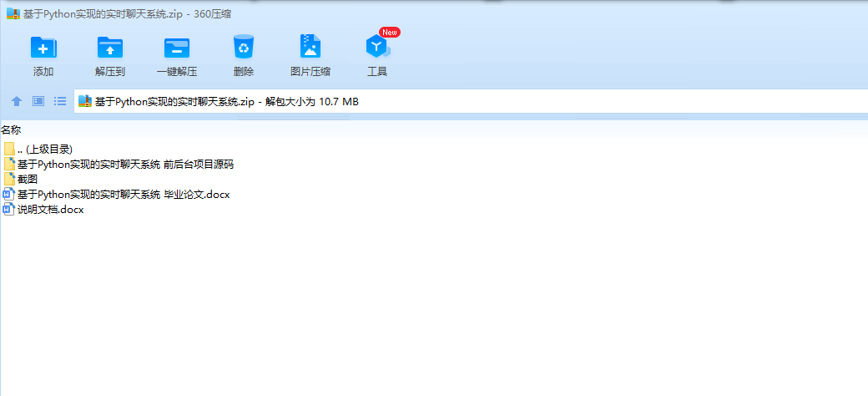Select the 截图 folder name
Screen dimensions: 868x396
[27, 180]
